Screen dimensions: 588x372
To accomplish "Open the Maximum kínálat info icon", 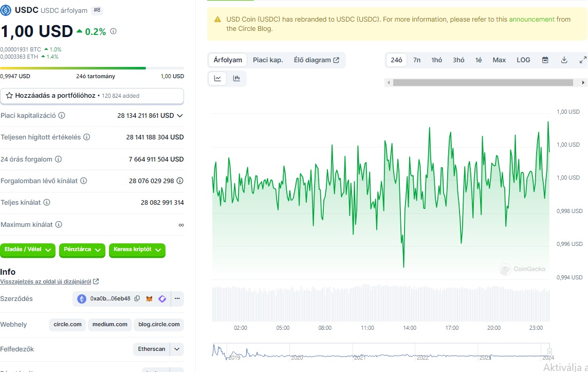I will coord(59,224).
